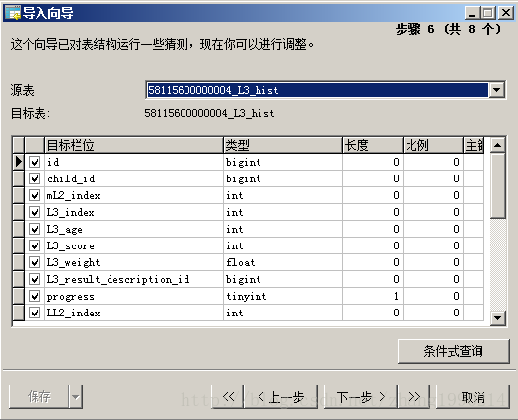Jump to first step with << button

pyautogui.click(x=227, y=396)
